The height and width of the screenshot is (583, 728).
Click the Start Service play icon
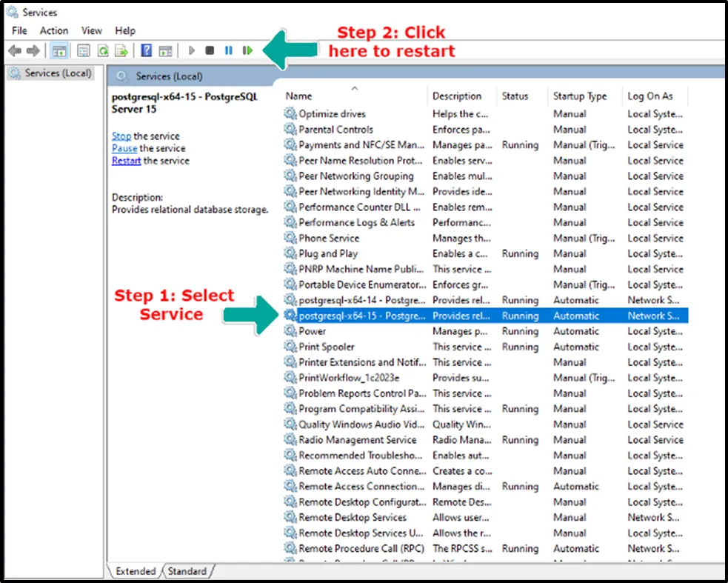[x=192, y=50]
